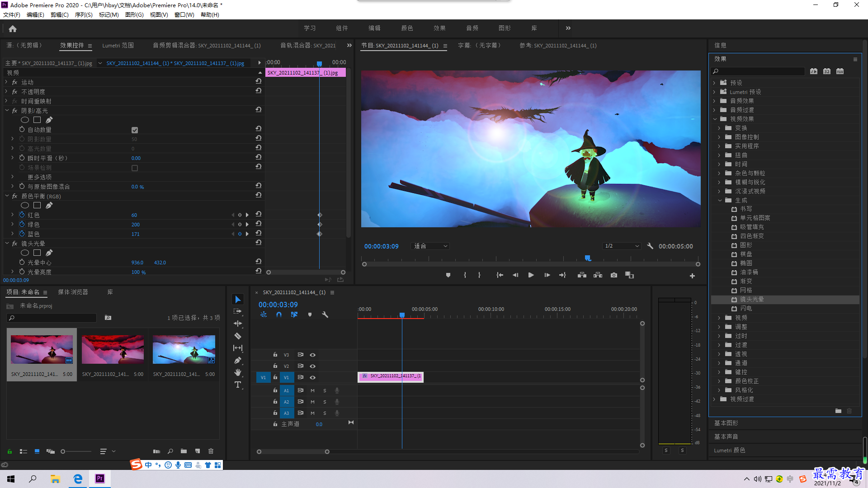
Task: Click the Lift button in program monitor
Action: (x=582, y=275)
